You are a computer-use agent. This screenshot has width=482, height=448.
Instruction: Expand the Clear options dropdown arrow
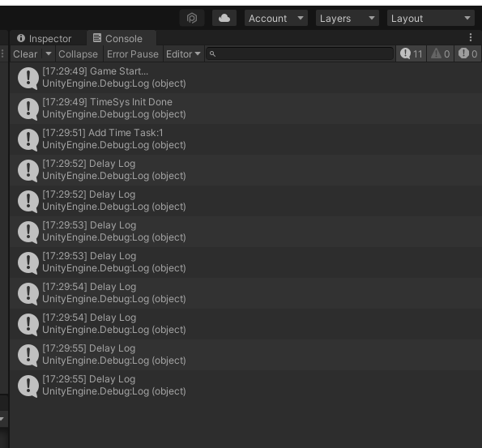(x=49, y=53)
